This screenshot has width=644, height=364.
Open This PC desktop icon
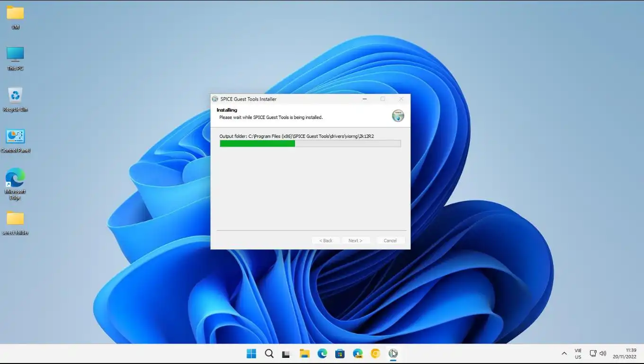15,59
